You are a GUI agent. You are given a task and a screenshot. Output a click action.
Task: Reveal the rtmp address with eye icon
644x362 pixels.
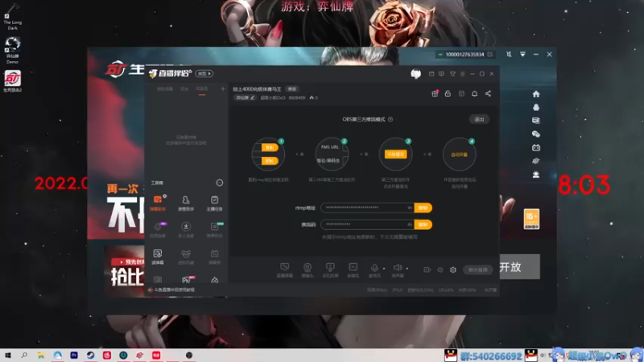410,208
